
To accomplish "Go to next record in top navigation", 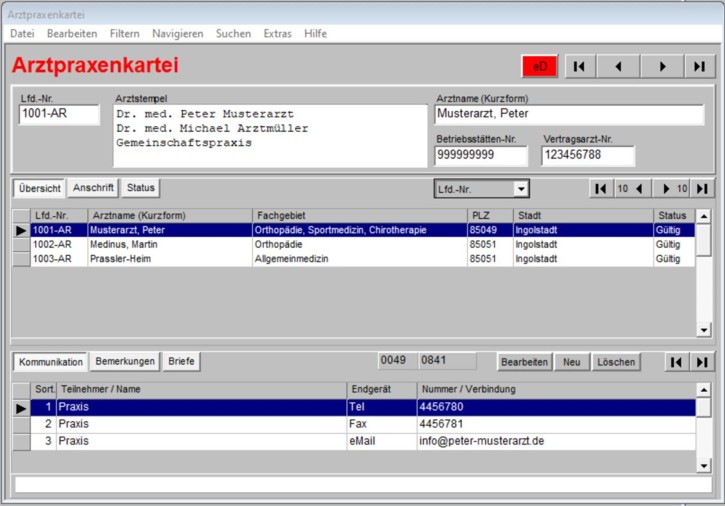I will [661, 66].
